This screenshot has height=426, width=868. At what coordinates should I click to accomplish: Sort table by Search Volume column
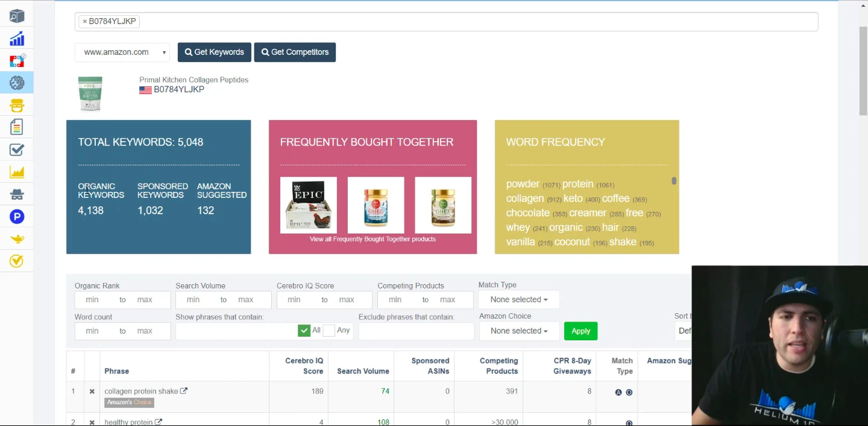pyautogui.click(x=362, y=371)
